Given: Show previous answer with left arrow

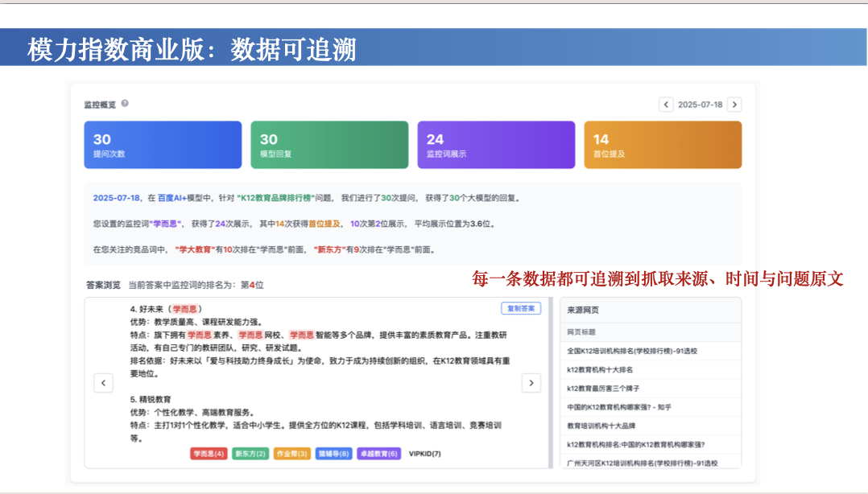Looking at the screenshot, I should 104,383.
